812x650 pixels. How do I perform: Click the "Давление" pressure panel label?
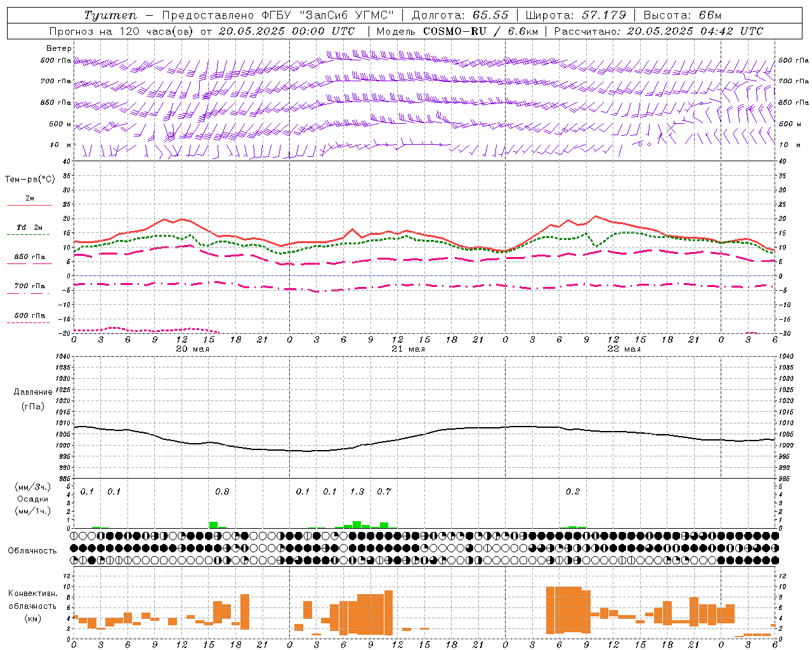pos(33,392)
